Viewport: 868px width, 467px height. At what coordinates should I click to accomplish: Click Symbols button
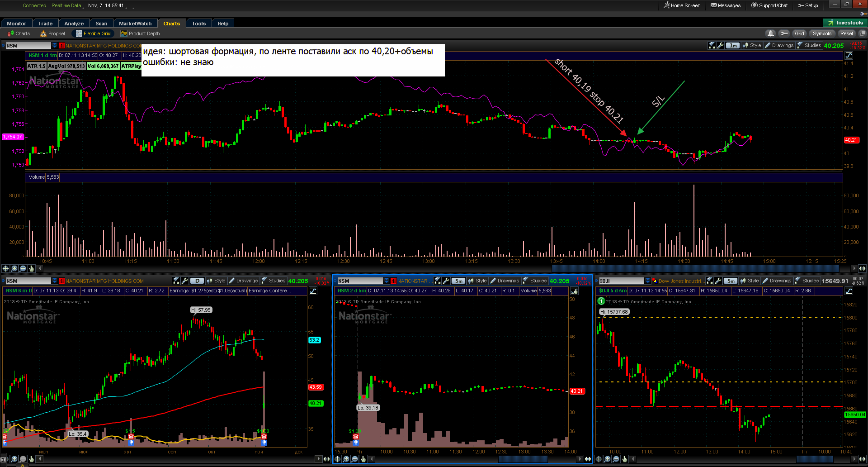coord(821,33)
